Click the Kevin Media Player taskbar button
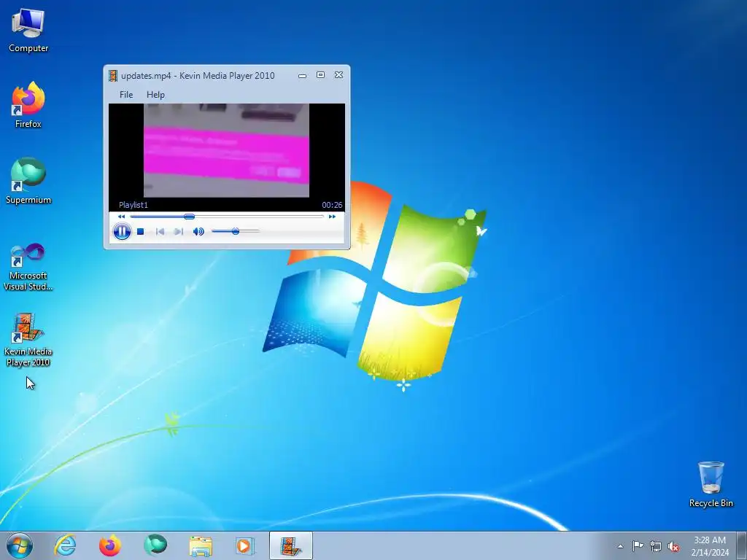The image size is (747, 560). [290, 545]
